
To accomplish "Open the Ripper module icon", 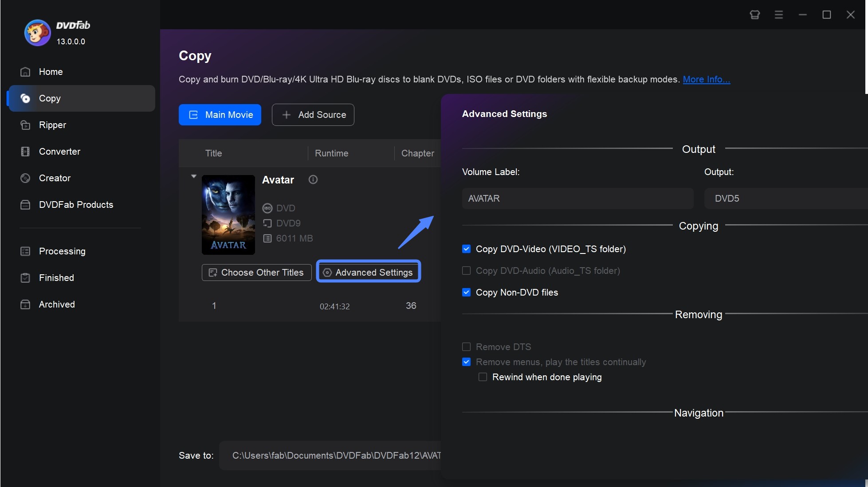I will click(26, 125).
